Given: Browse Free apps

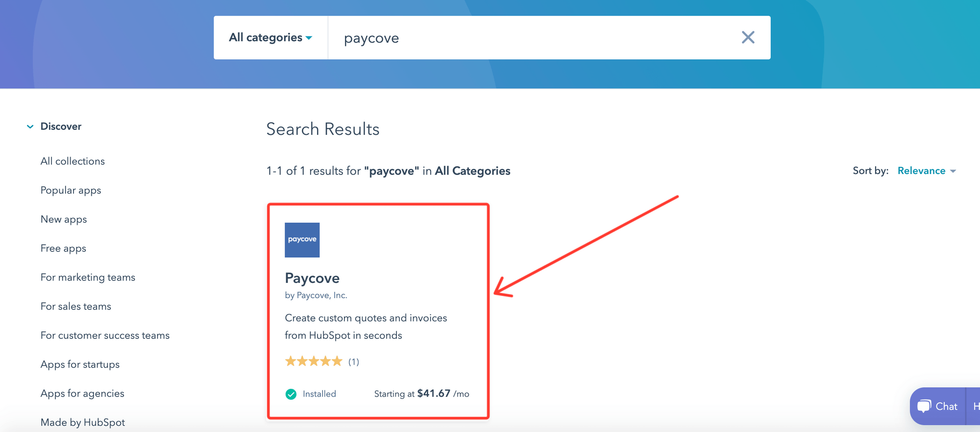Looking at the screenshot, I should (x=63, y=249).
